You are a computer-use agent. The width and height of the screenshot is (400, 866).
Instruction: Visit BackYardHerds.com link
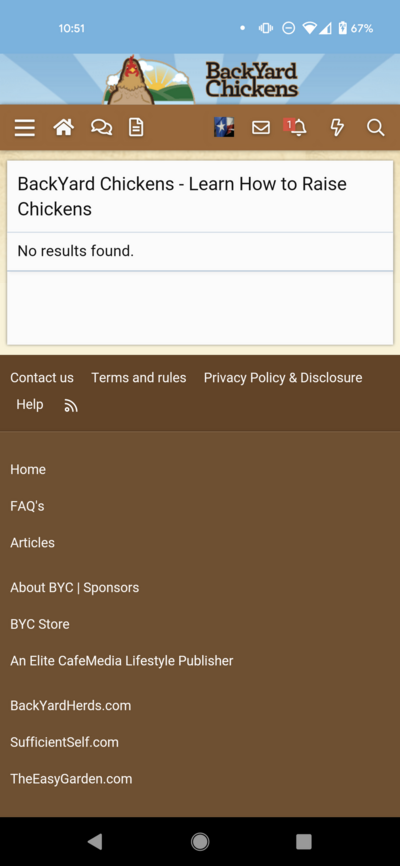[71, 705]
